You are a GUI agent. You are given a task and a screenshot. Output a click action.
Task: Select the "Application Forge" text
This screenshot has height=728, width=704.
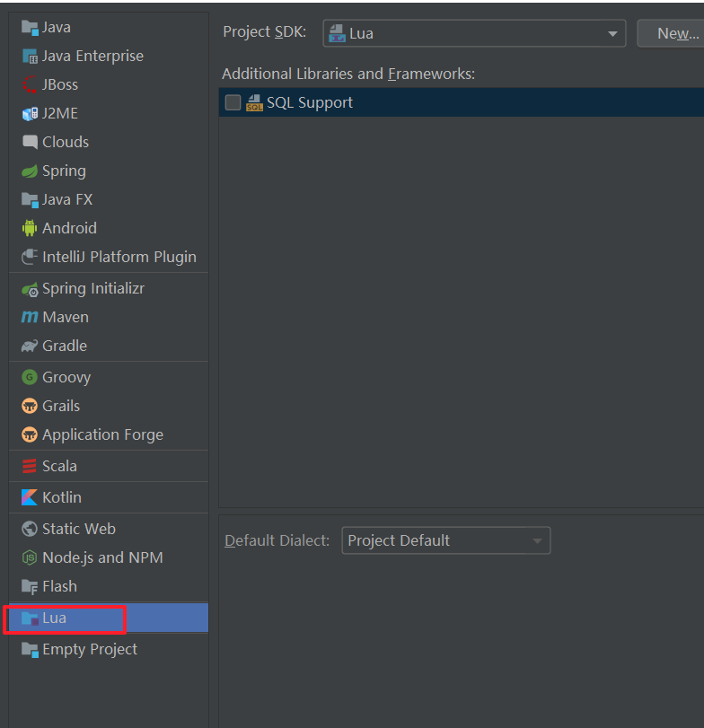102,435
